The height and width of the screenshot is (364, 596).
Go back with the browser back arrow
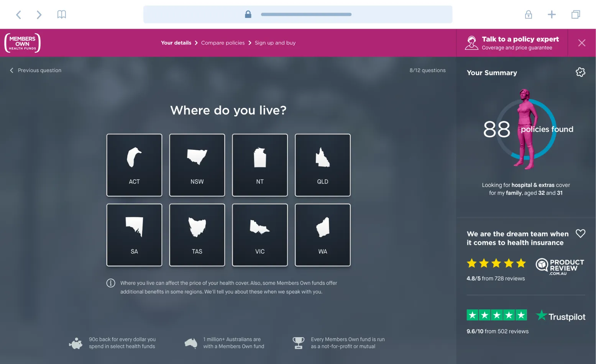point(18,15)
